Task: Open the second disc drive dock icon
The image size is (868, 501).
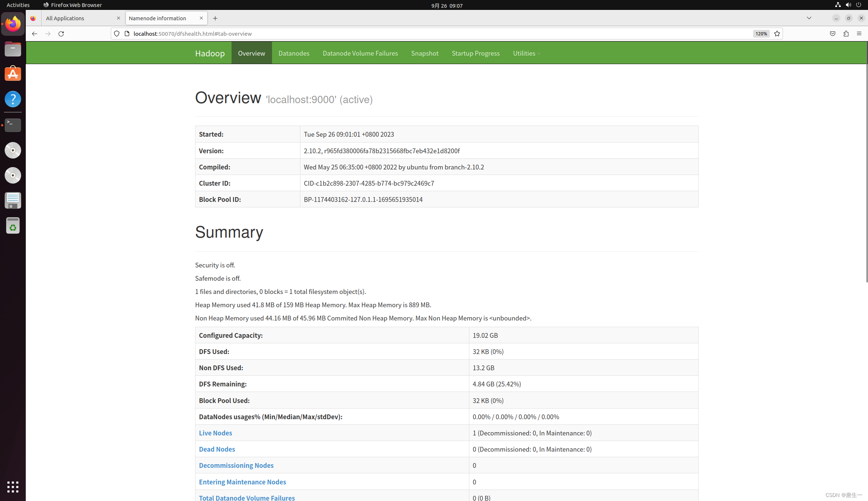Action: pos(13,175)
